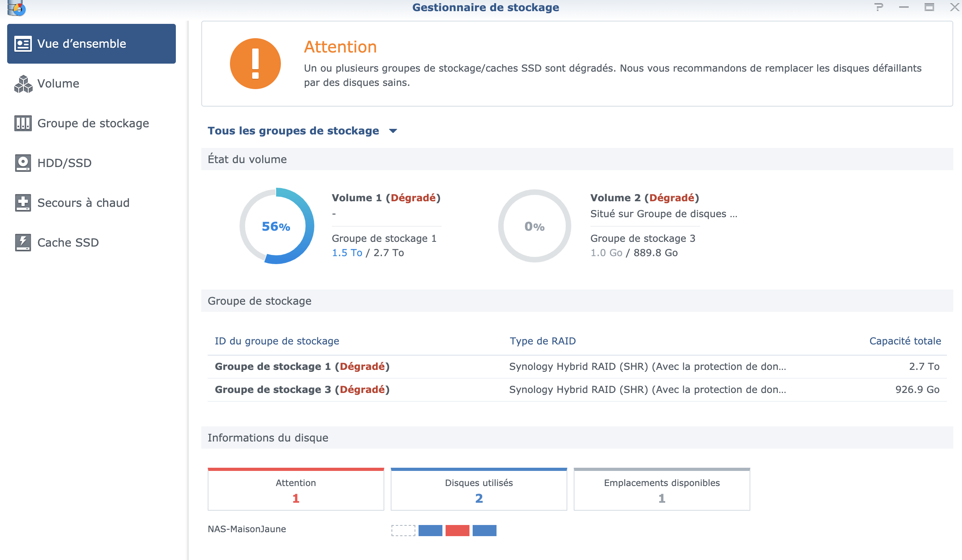
Task: Click the Volume 1 usage ring chart
Action: tap(277, 226)
